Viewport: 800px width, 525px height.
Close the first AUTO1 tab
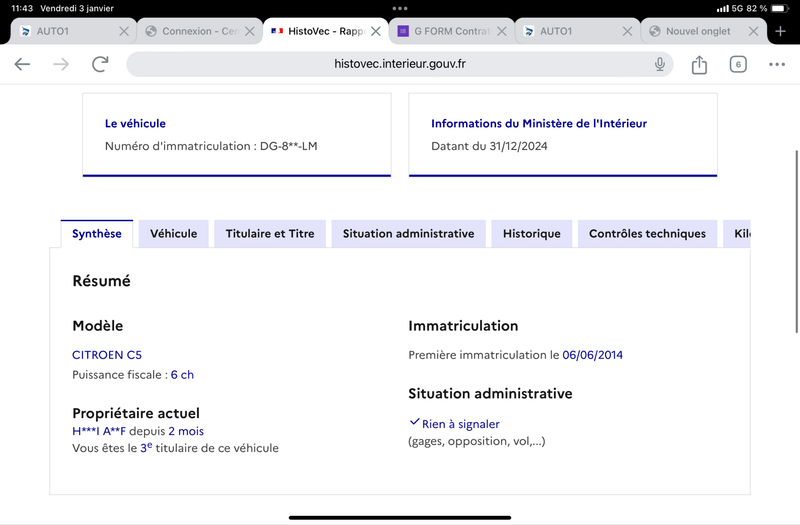point(123,31)
